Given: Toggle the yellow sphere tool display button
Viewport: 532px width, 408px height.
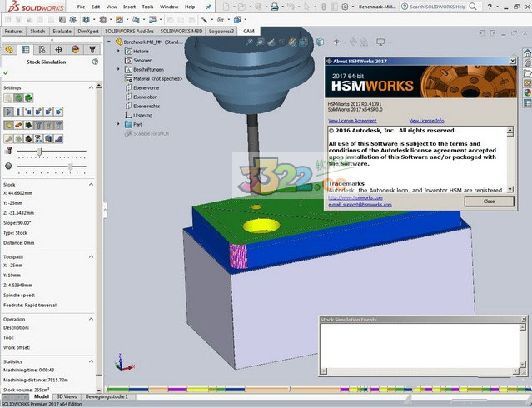Looking at the screenshot, I should [8, 125].
